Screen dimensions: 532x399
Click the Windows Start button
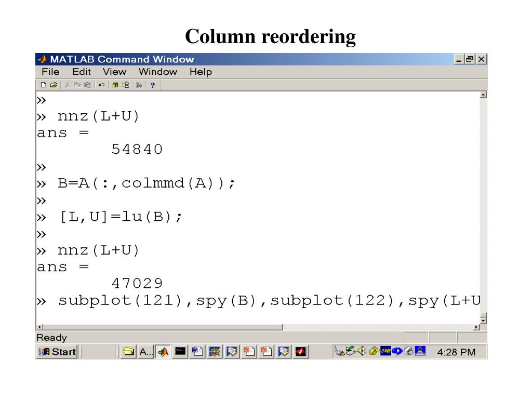pos(57,352)
